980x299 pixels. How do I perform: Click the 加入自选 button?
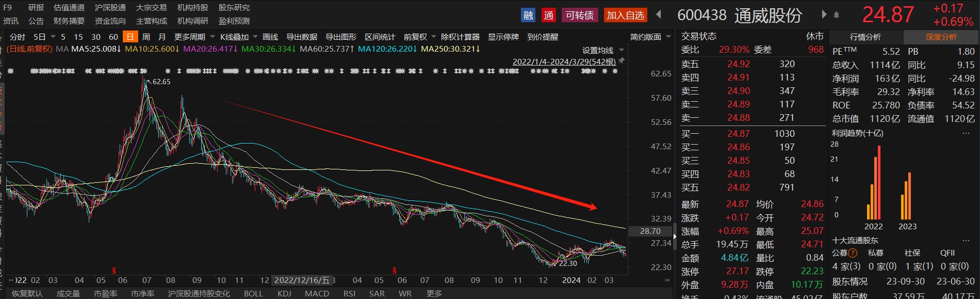tap(625, 15)
